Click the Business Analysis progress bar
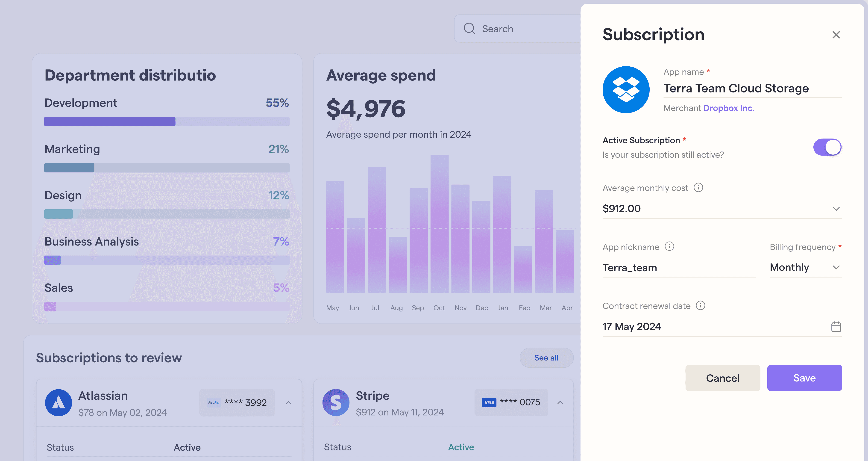This screenshot has width=868, height=461. coord(167,260)
